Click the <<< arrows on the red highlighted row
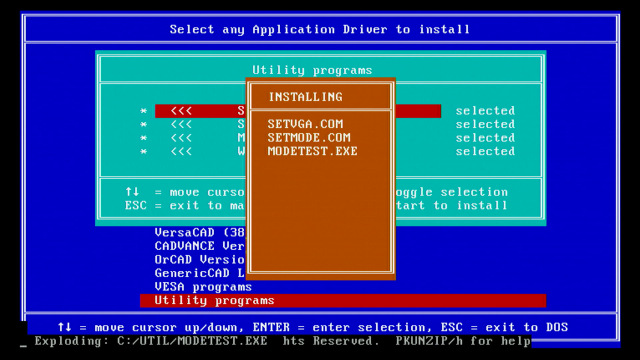This screenshot has height=360, width=640. (x=181, y=111)
